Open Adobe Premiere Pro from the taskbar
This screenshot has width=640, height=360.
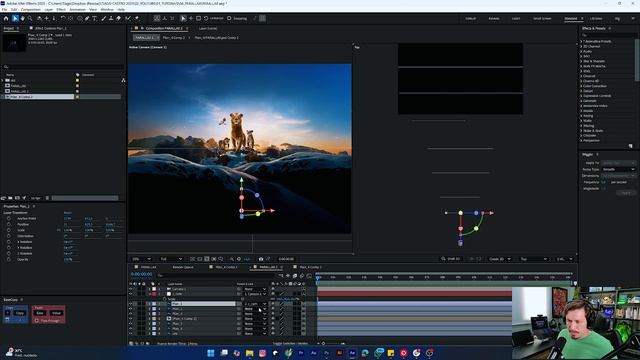[301, 353]
